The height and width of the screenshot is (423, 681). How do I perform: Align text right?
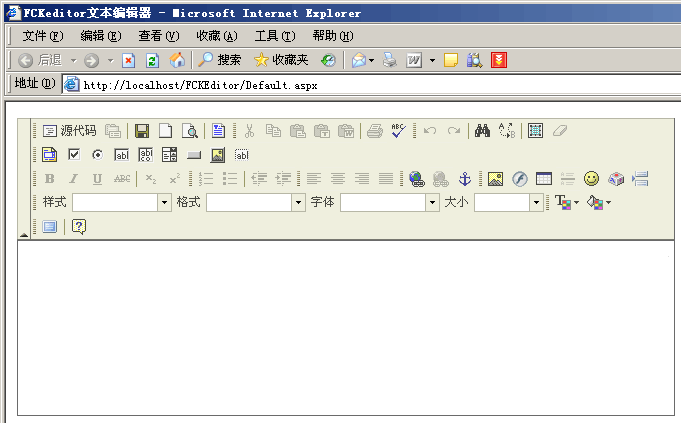coord(362,179)
